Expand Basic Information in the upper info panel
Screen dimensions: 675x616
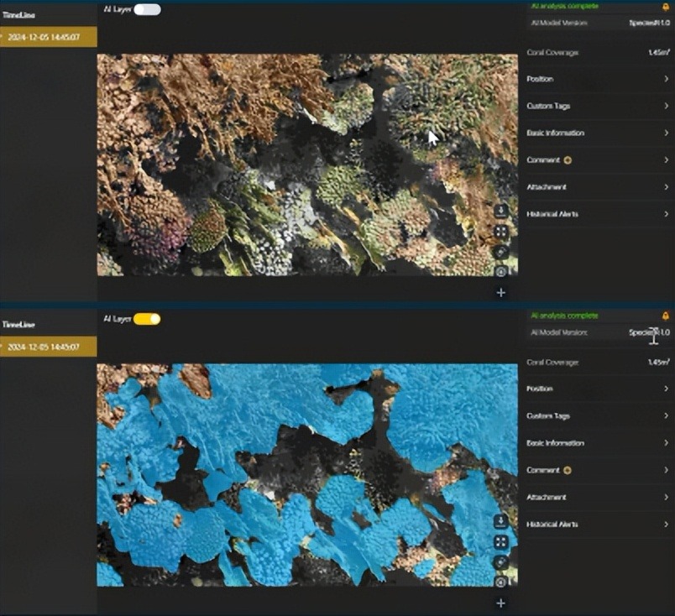(597, 133)
